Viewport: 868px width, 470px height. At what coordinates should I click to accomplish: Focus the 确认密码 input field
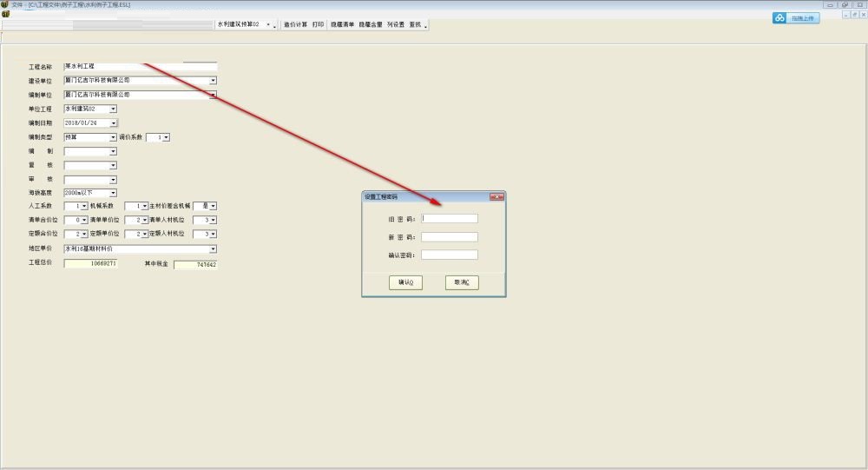[450, 255]
